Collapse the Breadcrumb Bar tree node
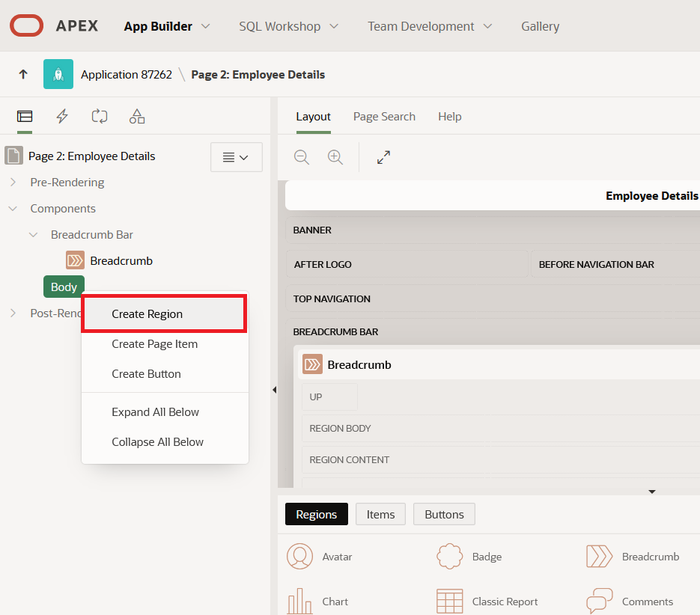 coord(34,235)
